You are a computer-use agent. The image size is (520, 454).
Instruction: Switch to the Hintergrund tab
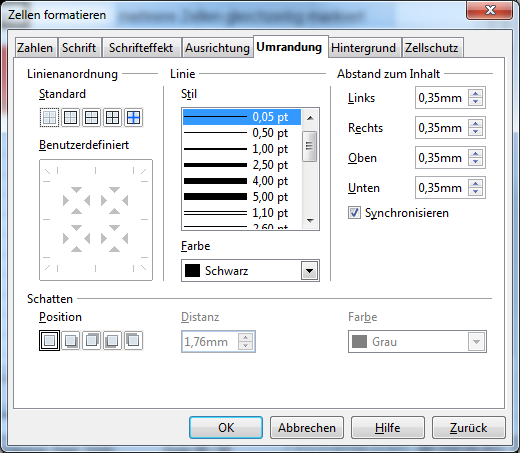coord(363,48)
